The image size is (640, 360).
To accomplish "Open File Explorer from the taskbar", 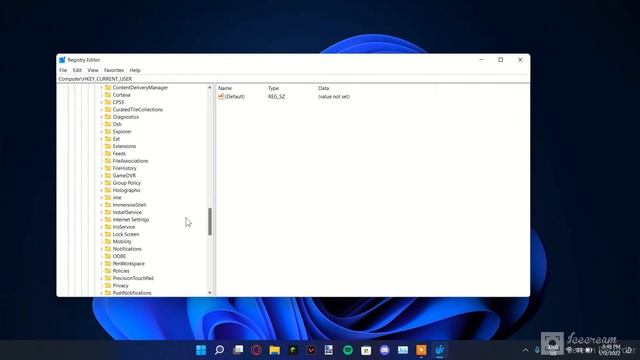I will click(274, 350).
